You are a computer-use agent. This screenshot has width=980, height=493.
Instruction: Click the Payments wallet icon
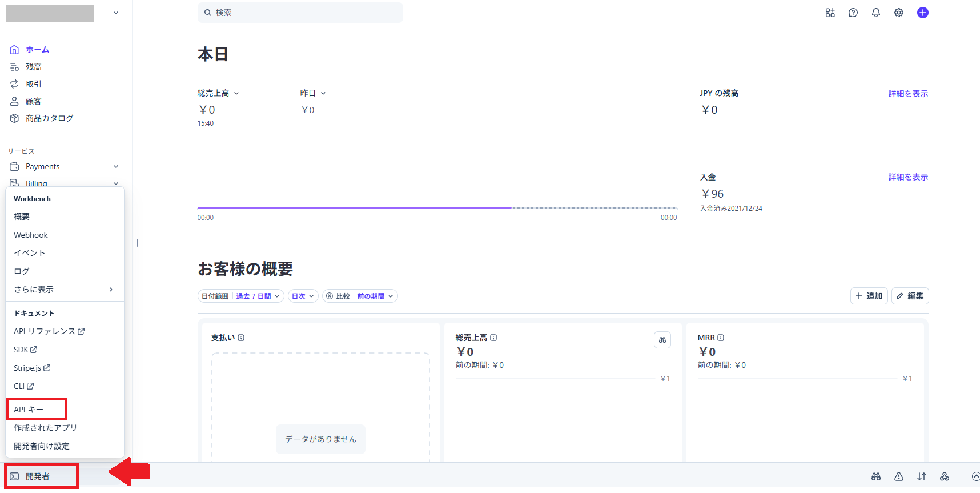click(14, 166)
